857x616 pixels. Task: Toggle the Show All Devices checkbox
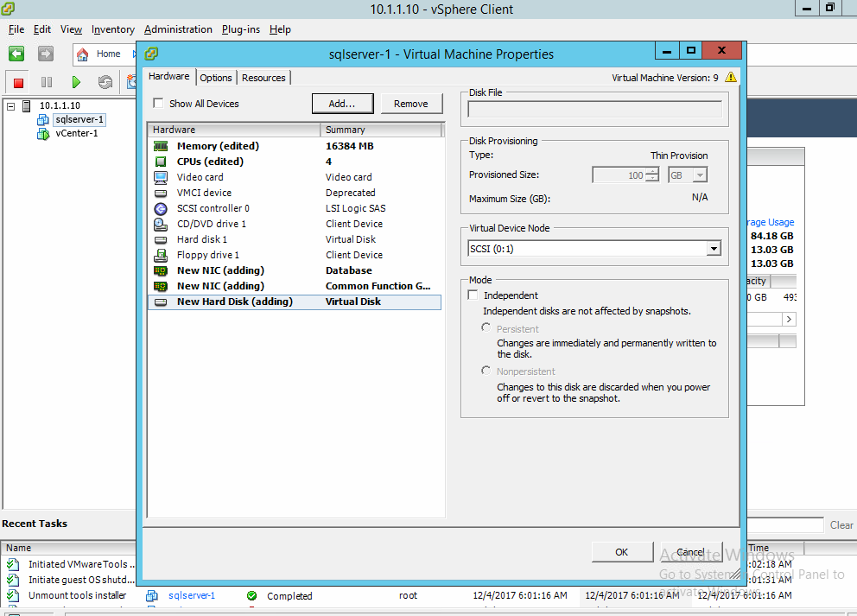tap(158, 104)
